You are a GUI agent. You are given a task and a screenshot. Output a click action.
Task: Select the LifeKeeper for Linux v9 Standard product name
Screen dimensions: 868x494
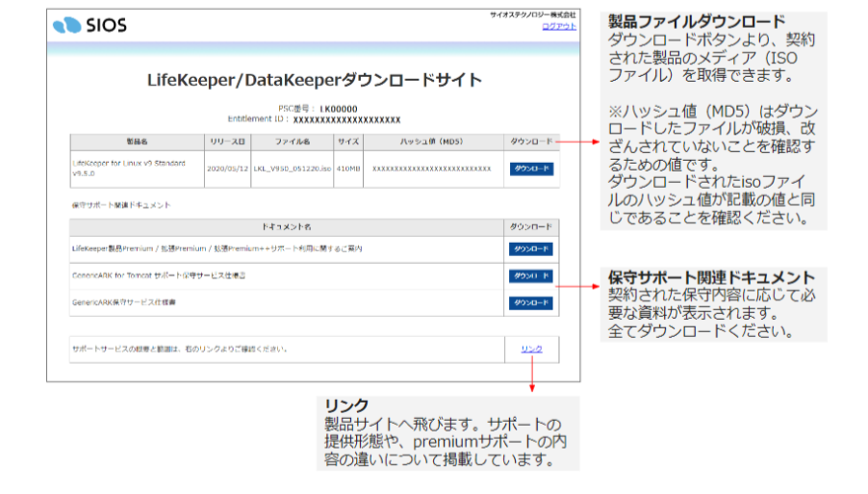[129, 169]
